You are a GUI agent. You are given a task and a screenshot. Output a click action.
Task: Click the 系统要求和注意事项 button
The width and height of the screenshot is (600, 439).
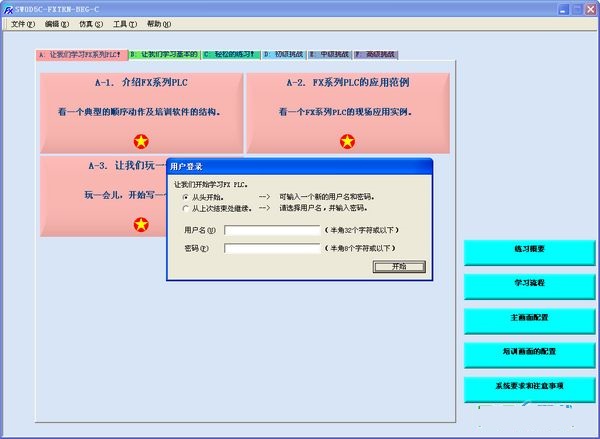pos(529,389)
